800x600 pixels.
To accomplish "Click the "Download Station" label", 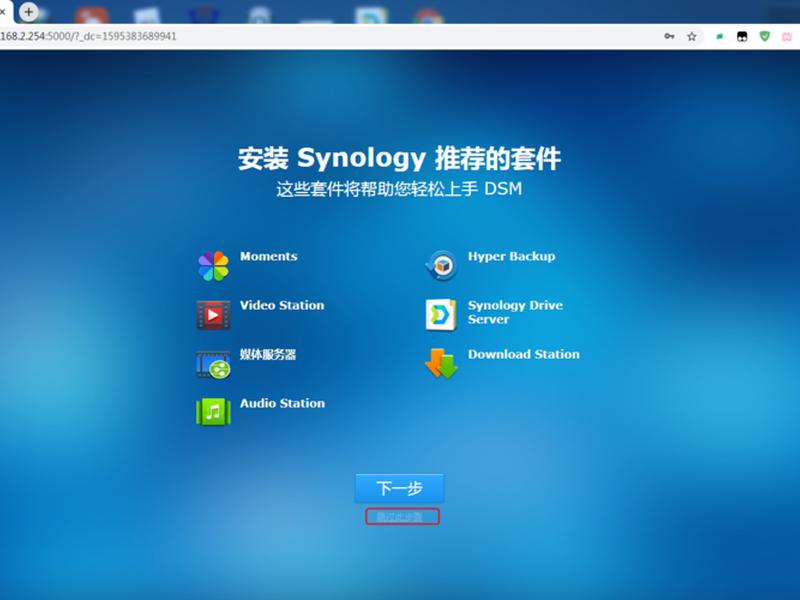I will tap(523, 354).
